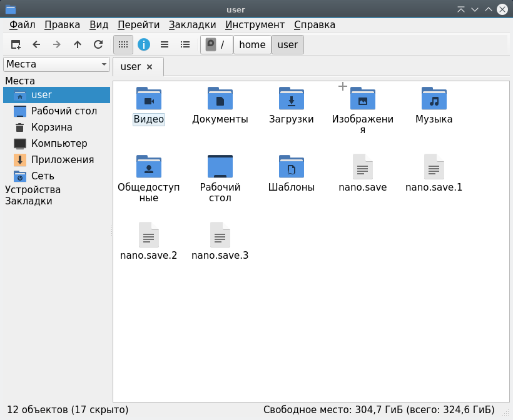Viewport: 513px width, 420px height.
Task: Switch to detailed list view icon
Action: click(185, 44)
